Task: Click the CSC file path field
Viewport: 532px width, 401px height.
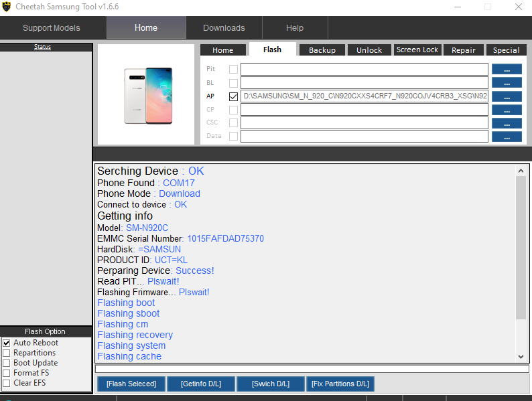Action: [x=364, y=123]
